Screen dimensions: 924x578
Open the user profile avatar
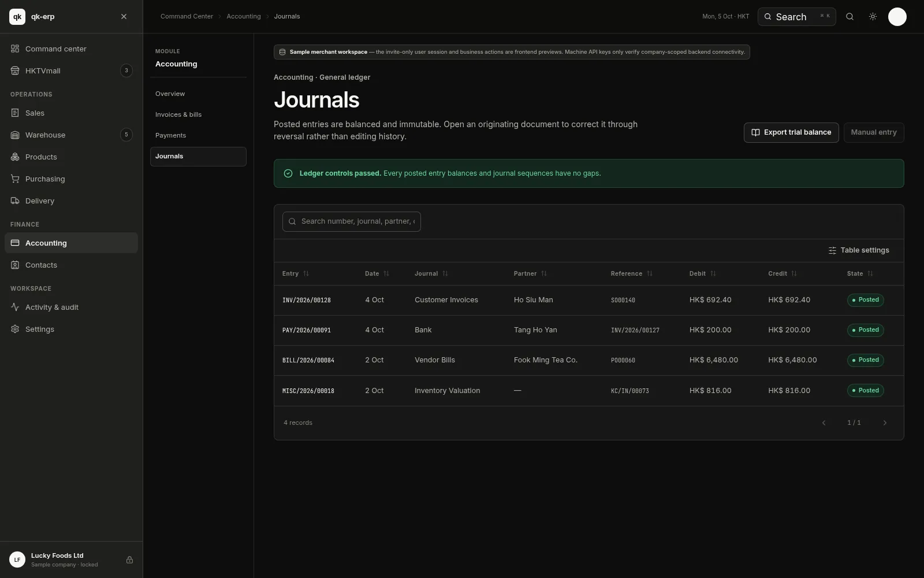pos(897,17)
